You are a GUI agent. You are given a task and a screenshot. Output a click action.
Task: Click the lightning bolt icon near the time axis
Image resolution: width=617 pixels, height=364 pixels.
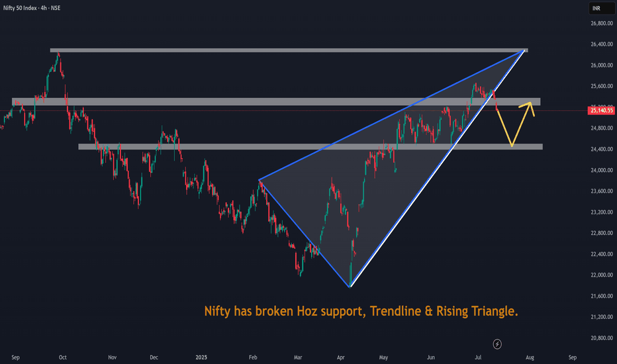(x=497, y=344)
